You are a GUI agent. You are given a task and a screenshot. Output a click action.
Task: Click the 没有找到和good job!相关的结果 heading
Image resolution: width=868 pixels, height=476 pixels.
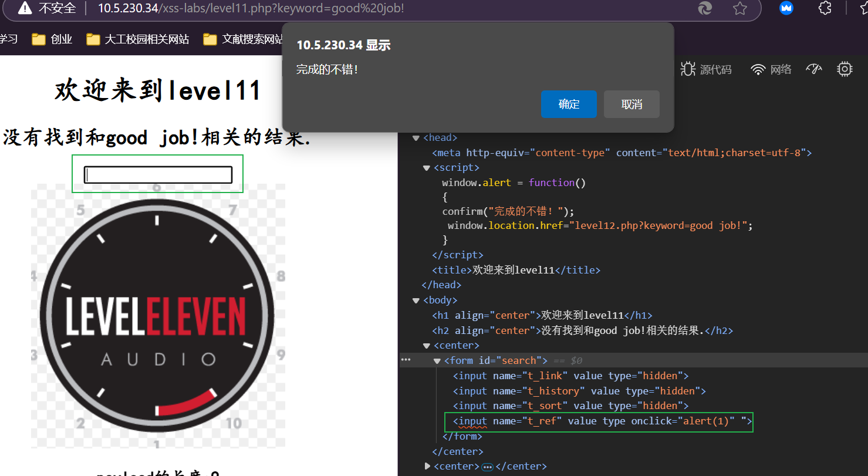tap(157, 137)
